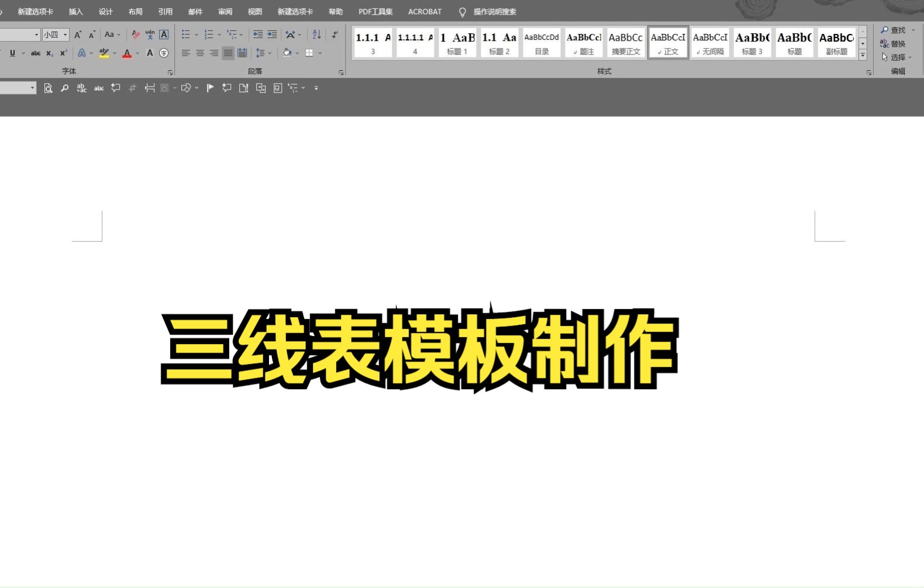The height and width of the screenshot is (588, 924).
Task: Click the paragraph shading paint bucket
Action: tap(287, 53)
